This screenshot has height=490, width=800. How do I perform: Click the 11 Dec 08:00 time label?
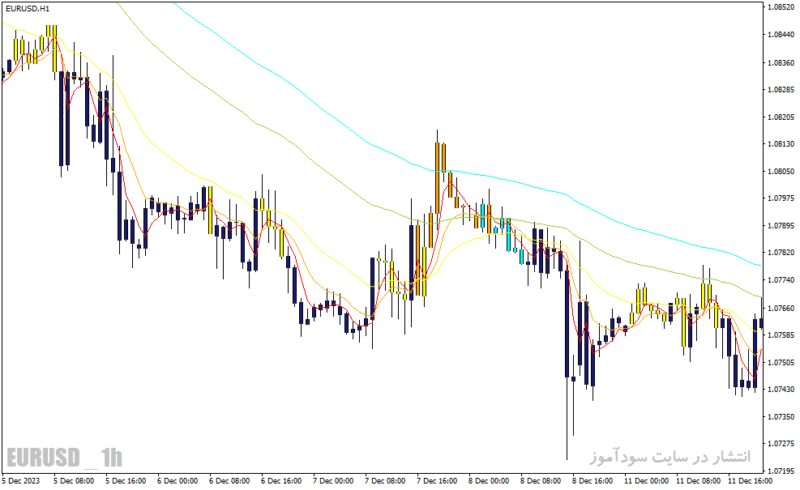pyautogui.click(x=698, y=481)
